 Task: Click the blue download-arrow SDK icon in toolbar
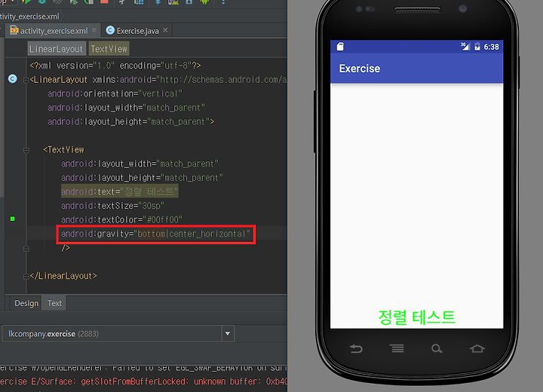tap(158, 2)
